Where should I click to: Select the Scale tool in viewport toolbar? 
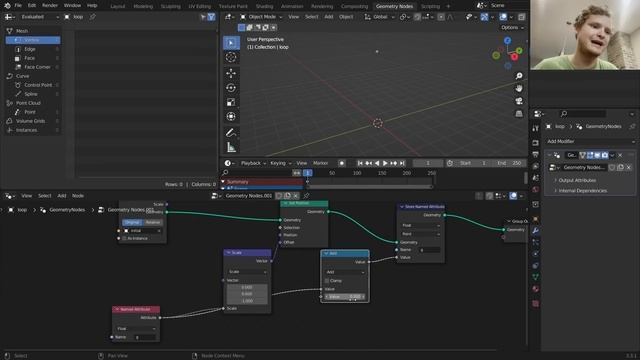(x=231, y=102)
